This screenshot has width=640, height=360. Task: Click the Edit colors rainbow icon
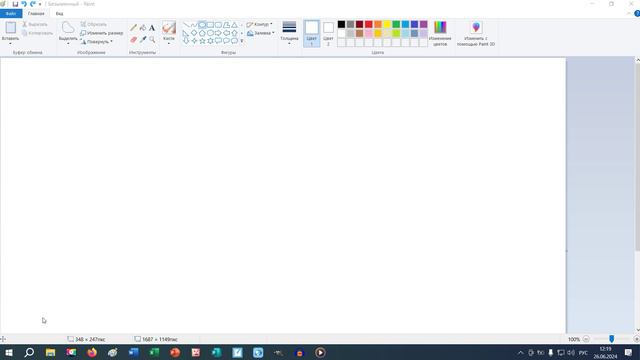(x=440, y=27)
